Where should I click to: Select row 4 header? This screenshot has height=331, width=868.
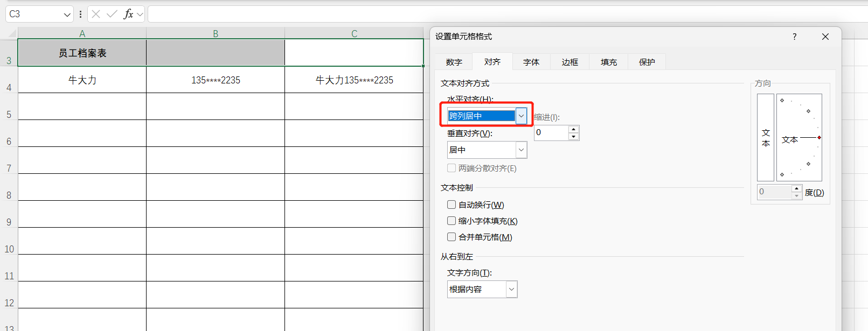click(x=9, y=80)
